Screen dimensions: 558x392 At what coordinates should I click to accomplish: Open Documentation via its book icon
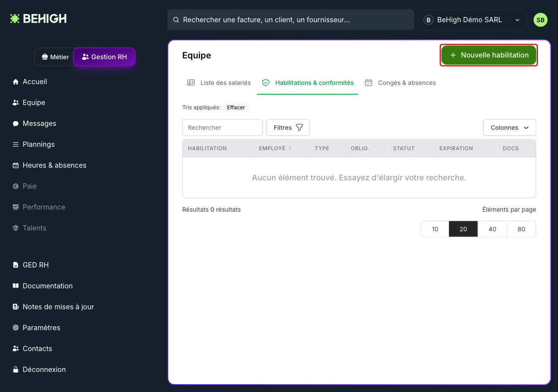click(x=16, y=286)
